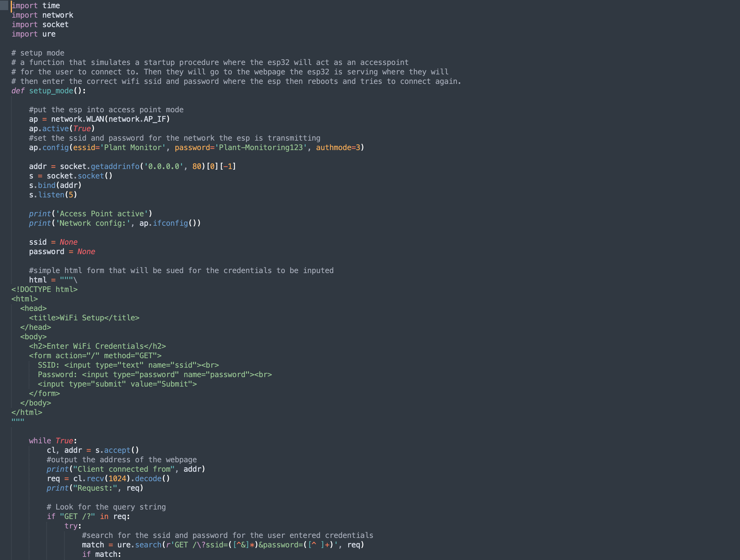740x560 pixels.
Task: Select the word setup_mode in the function definition
Action: 51,90
